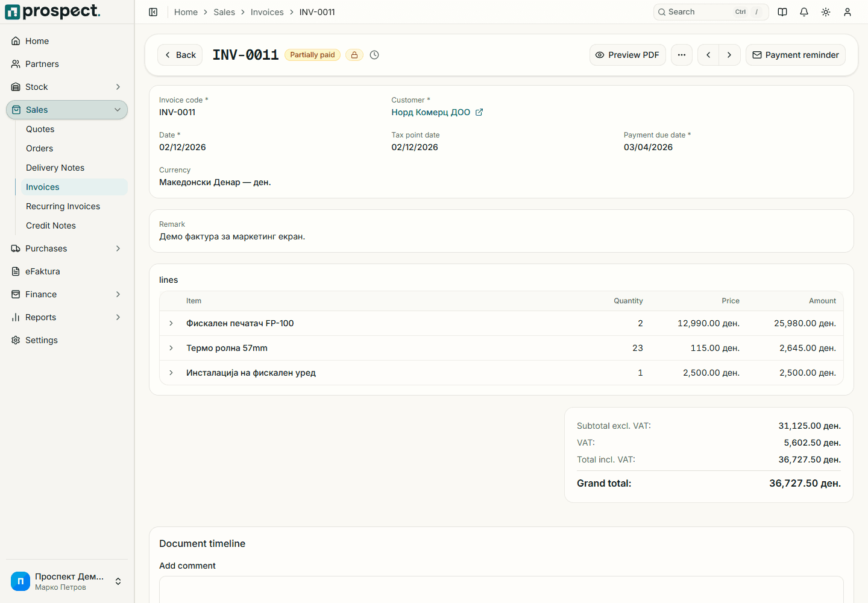Click the currency Македонски Денар value
The height and width of the screenshot is (603, 868).
pyautogui.click(x=215, y=182)
